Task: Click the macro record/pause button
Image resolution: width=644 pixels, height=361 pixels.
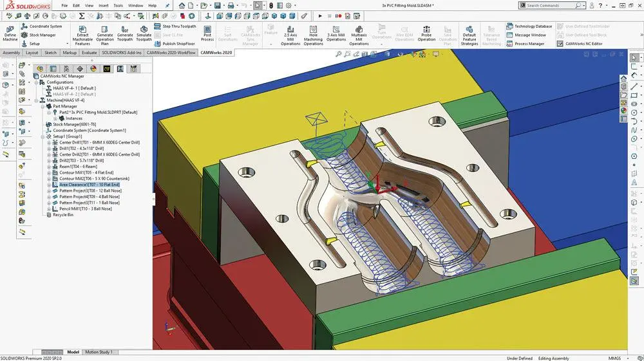Action: coord(338,16)
